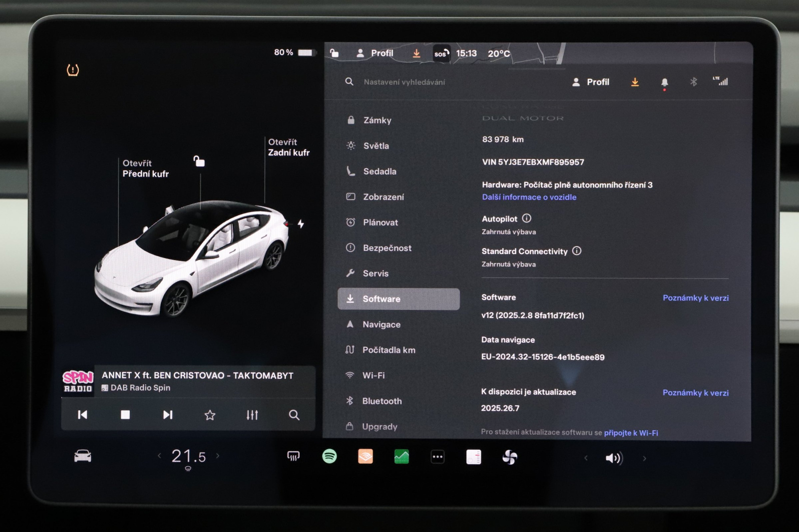
Task: Open Profil in the settings header
Action: coord(591,82)
